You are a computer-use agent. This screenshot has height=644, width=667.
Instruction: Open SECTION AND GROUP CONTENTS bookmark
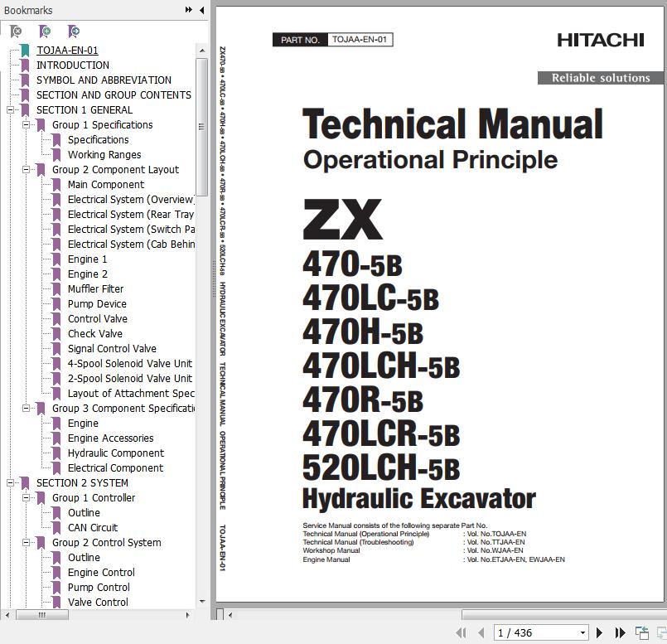[x=114, y=95]
